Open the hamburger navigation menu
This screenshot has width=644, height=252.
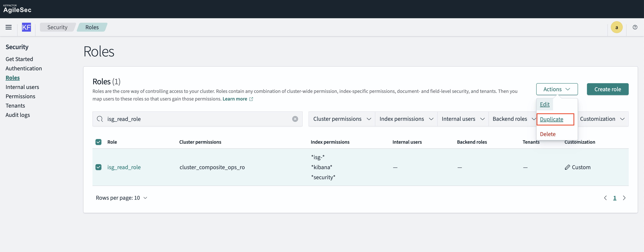pos(9,27)
